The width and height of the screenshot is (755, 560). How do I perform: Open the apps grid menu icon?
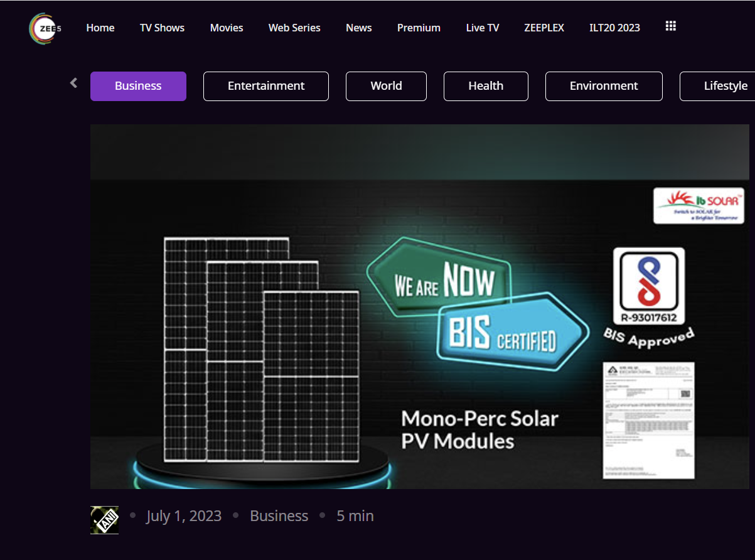(x=670, y=26)
